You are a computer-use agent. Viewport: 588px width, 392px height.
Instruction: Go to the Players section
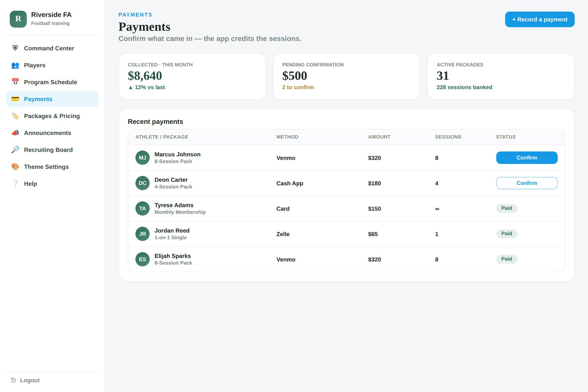click(52, 65)
